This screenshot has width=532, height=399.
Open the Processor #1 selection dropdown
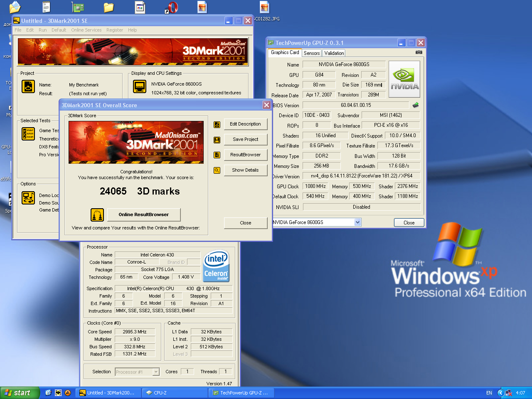[x=156, y=372]
